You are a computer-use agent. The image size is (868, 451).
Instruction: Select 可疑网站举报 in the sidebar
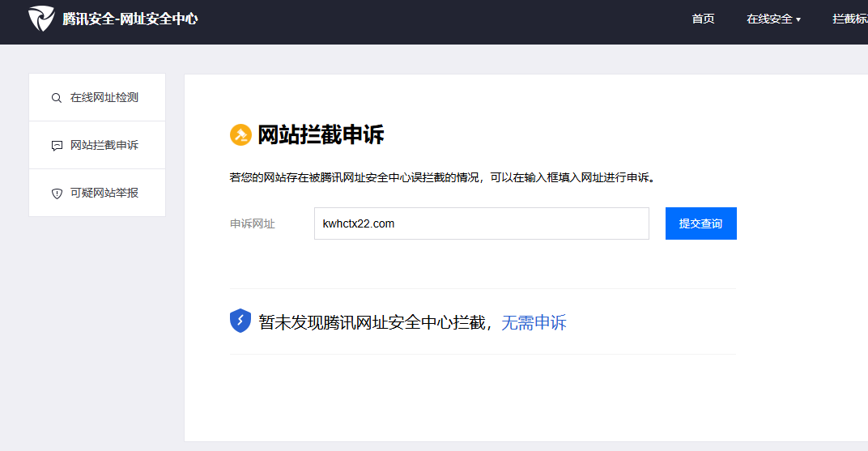97,193
